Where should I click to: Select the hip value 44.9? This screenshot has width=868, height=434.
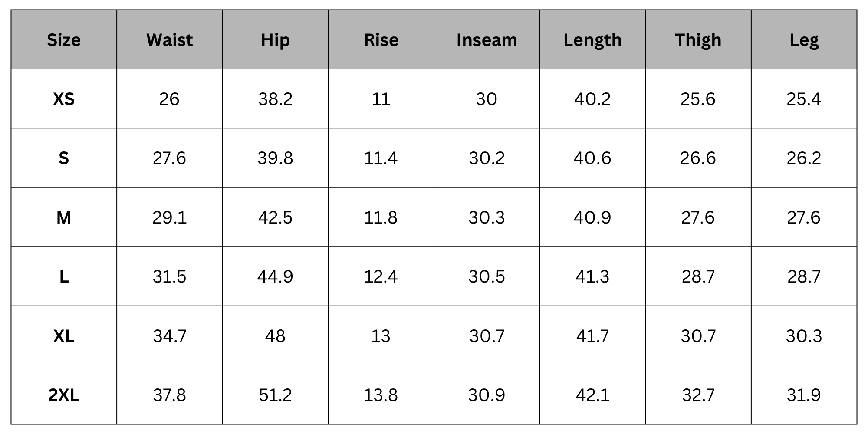tap(275, 277)
